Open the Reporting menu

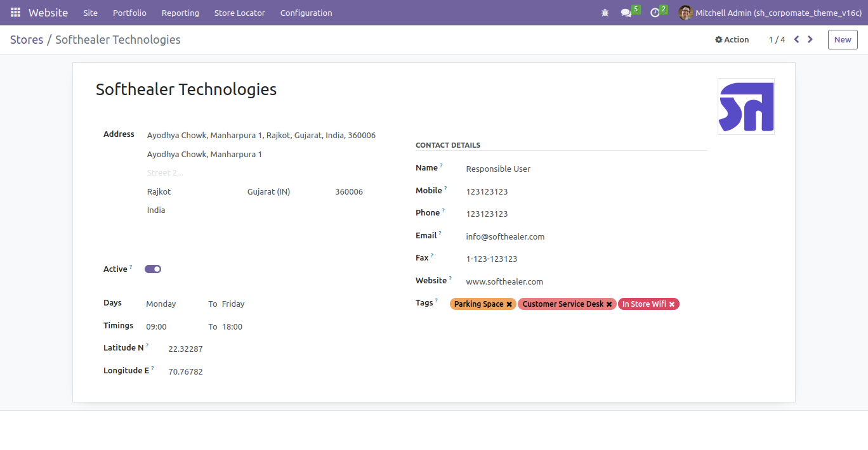[180, 13]
